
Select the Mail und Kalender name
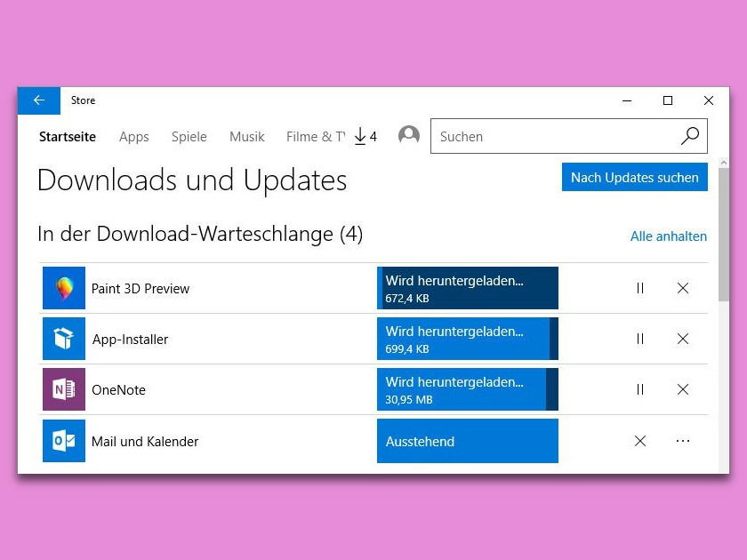click(x=145, y=442)
